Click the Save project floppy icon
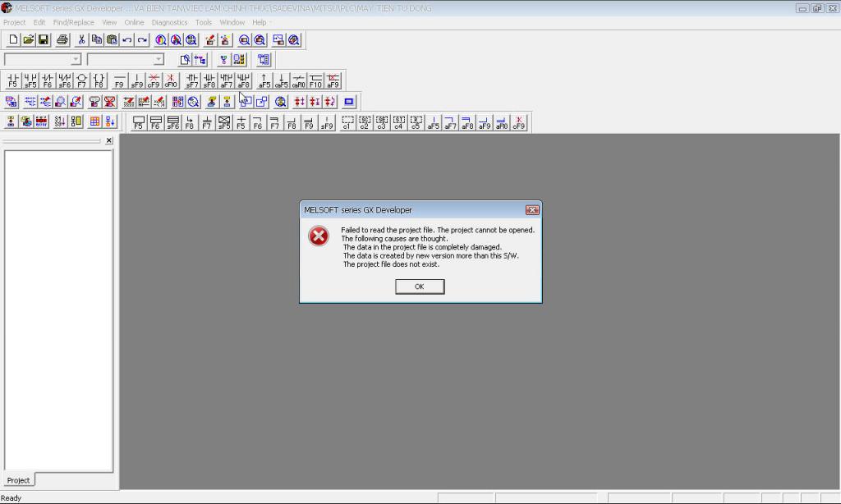841x504 pixels. pos(44,39)
